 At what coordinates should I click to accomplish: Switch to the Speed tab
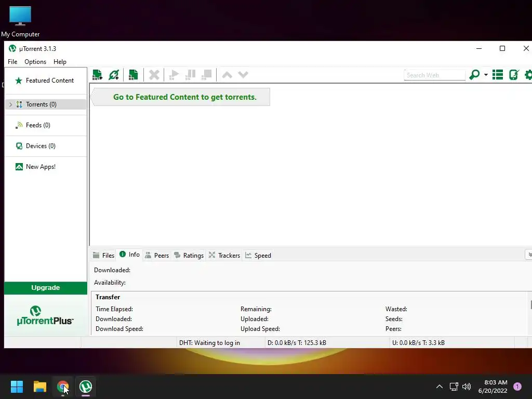tap(258, 256)
